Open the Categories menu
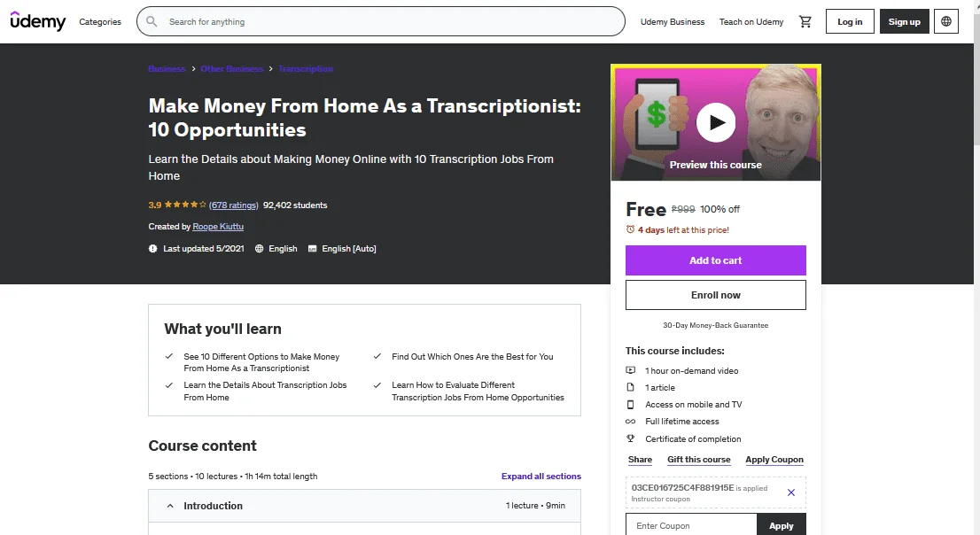 [x=100, y=21]
